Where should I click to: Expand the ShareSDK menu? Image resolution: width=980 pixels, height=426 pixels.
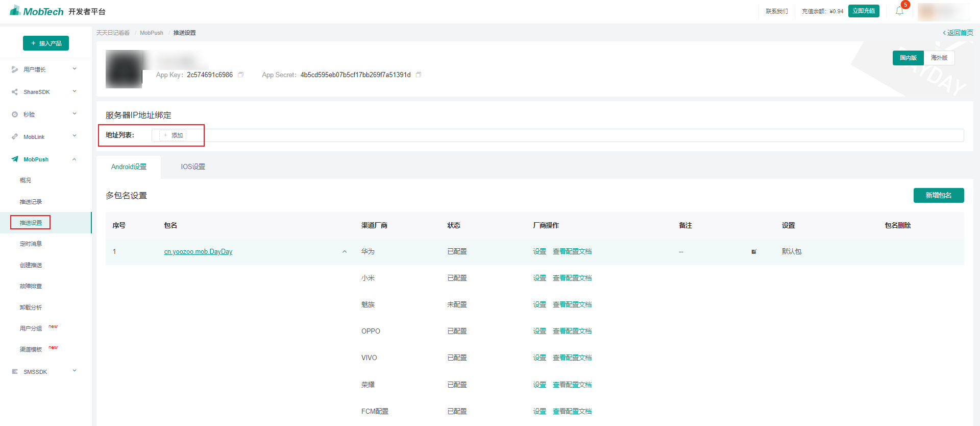(x=75, y=91)
